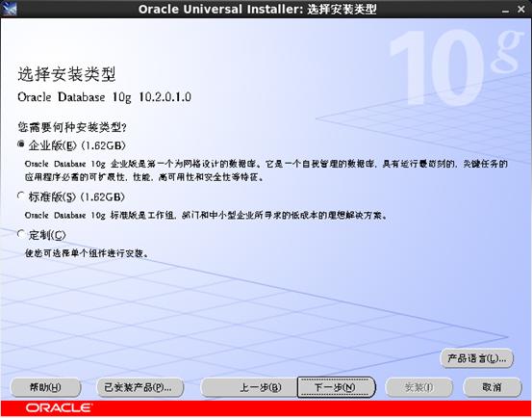Close the Oracle Universal Installer window
This screenshot has width=532, height=418.
[x=521, y=10]
